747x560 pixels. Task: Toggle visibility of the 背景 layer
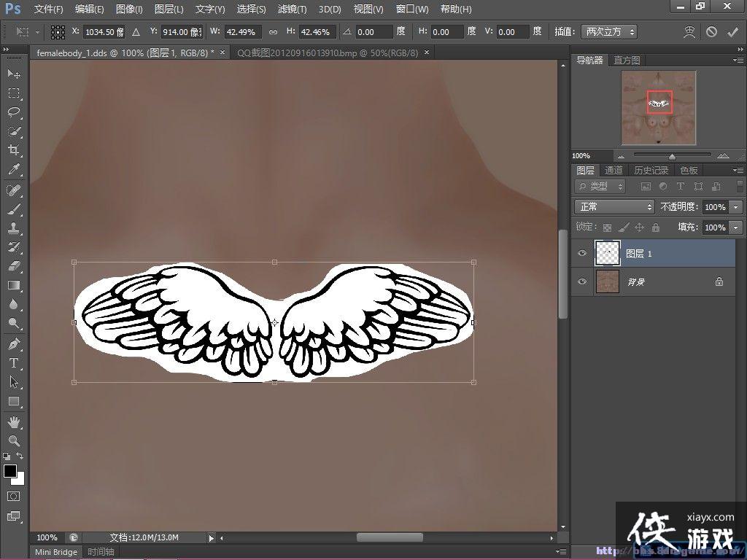pyautogui.click(x=581, y=281)
